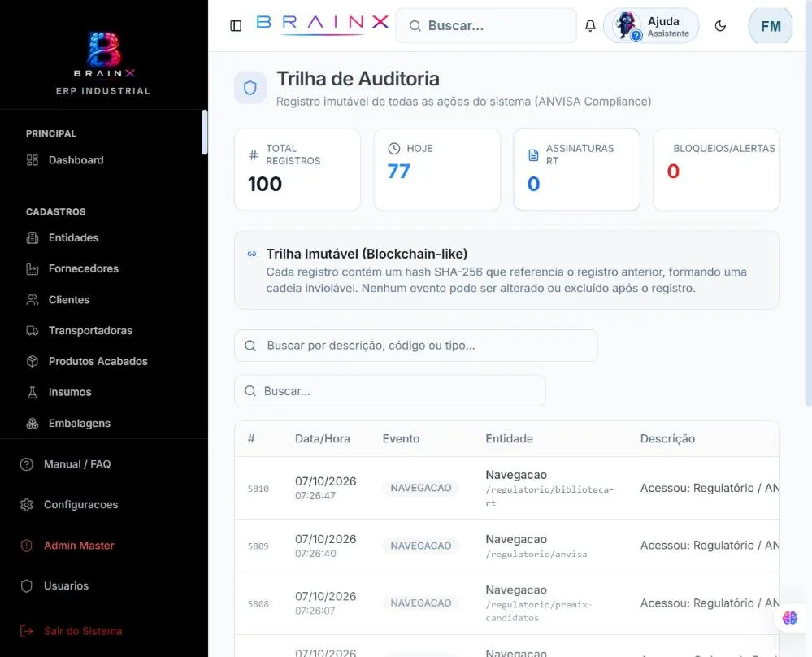Click the Trilha de Auditoria shield icon

[x=250, y=88]
